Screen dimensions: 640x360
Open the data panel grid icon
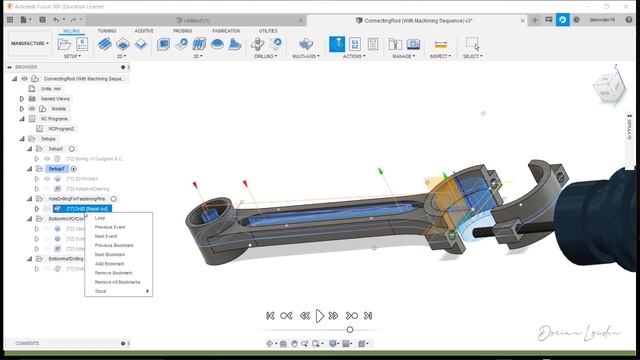coord(10,20)
